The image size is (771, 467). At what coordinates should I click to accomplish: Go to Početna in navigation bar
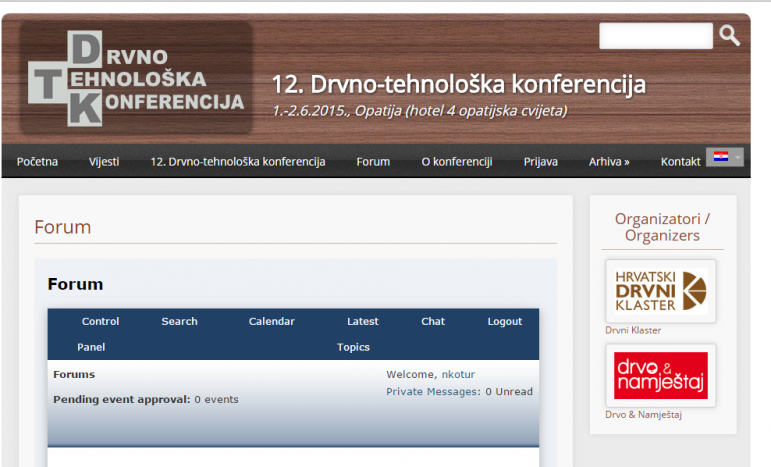point(37,162)
